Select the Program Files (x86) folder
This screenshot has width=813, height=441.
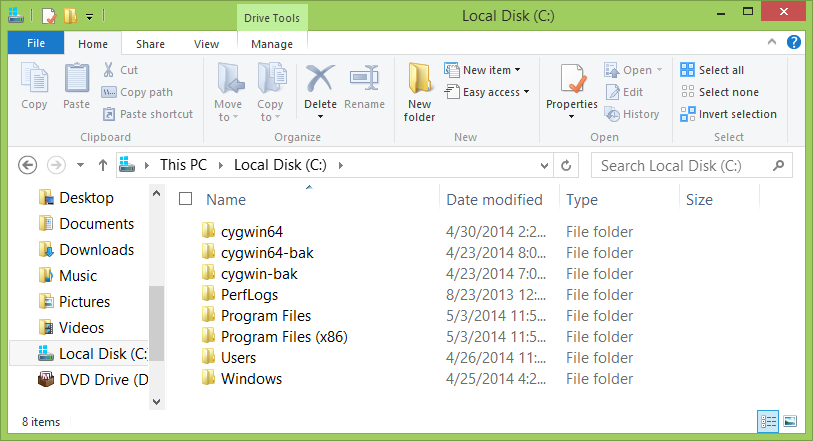(275, 337)
